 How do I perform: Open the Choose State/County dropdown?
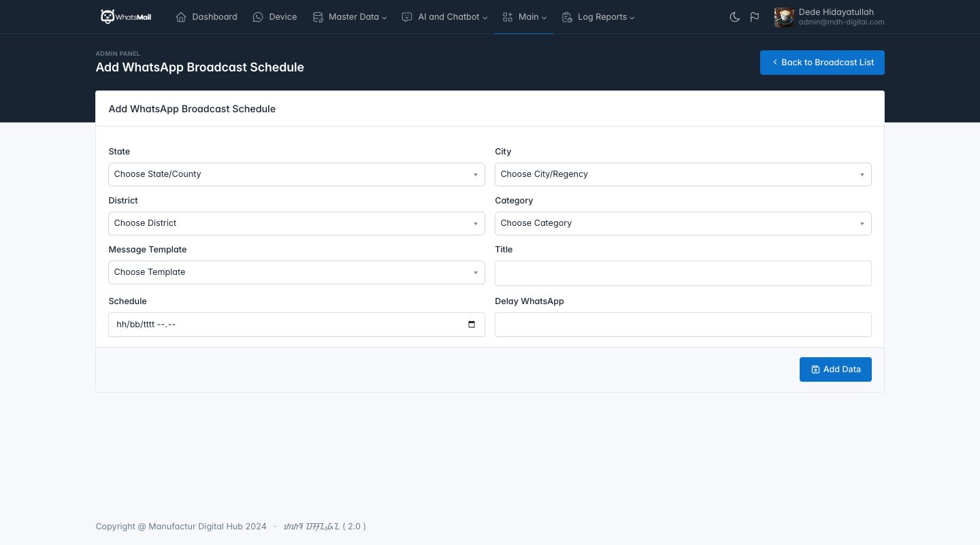(x=296, y=174)
